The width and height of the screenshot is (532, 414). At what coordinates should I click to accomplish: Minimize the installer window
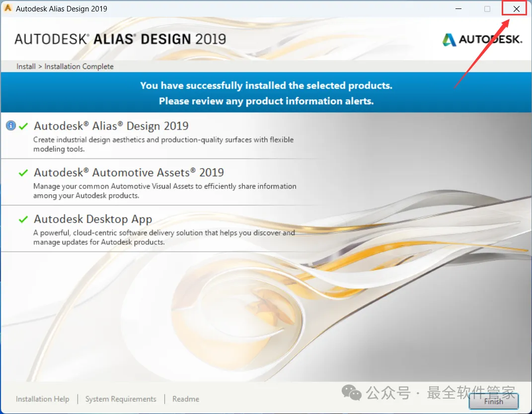pyautogui.click(x=458, y=9)
